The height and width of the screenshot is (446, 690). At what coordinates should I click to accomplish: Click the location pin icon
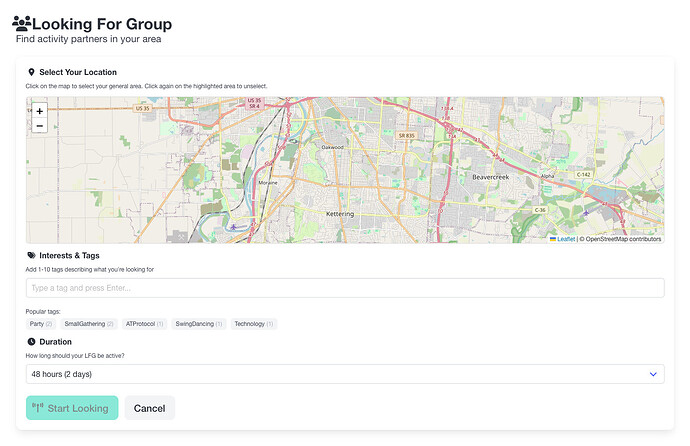point(31,72)
